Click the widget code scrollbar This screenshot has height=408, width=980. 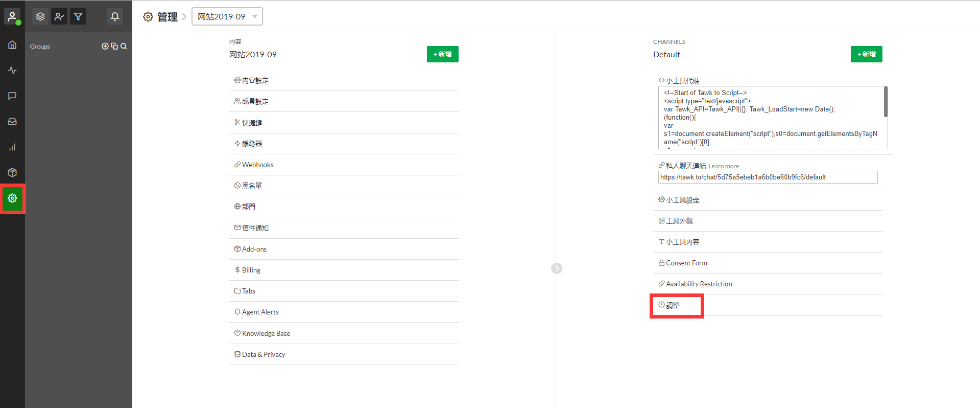(886, 102)
